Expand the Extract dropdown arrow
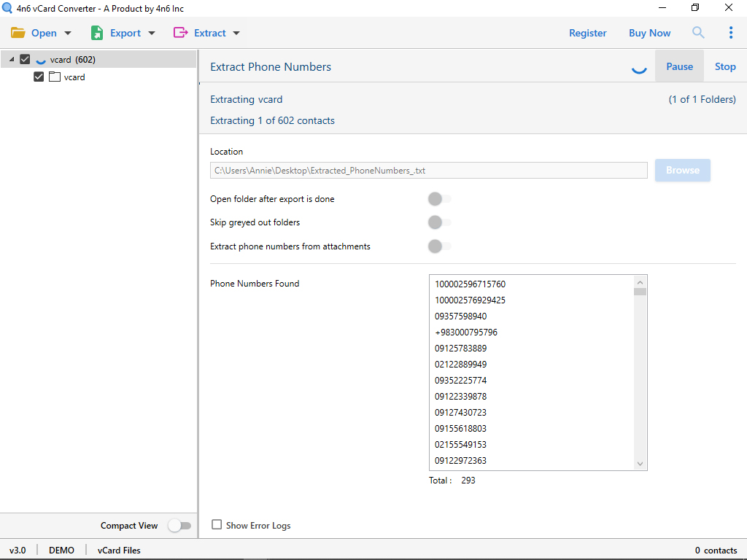This screenshot has height=560, width=747. click(x=236, y=33)
